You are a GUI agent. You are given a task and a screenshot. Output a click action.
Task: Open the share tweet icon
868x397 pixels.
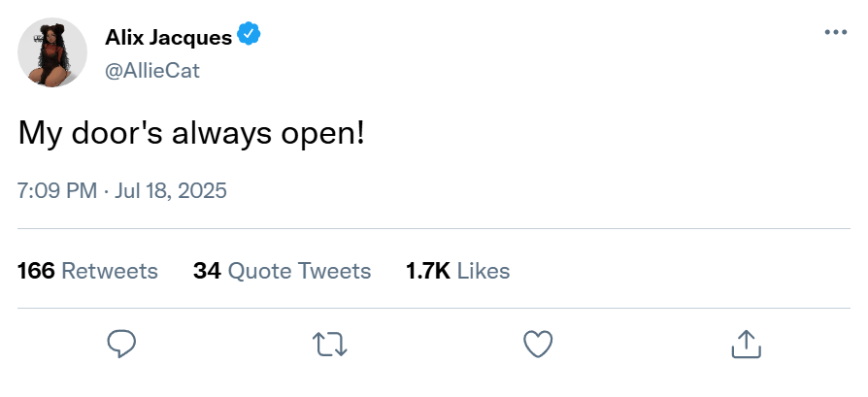(745, 343)
